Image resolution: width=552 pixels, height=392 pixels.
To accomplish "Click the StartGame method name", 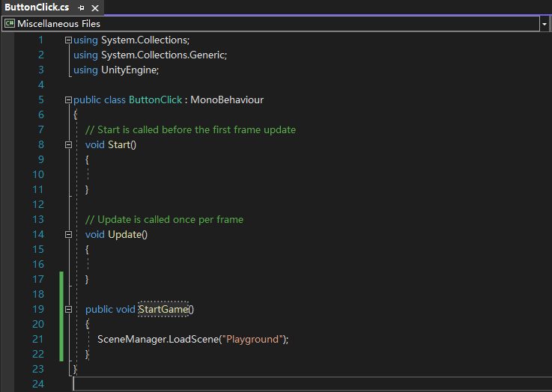I will pyautogui.click(x=163, y=310).
